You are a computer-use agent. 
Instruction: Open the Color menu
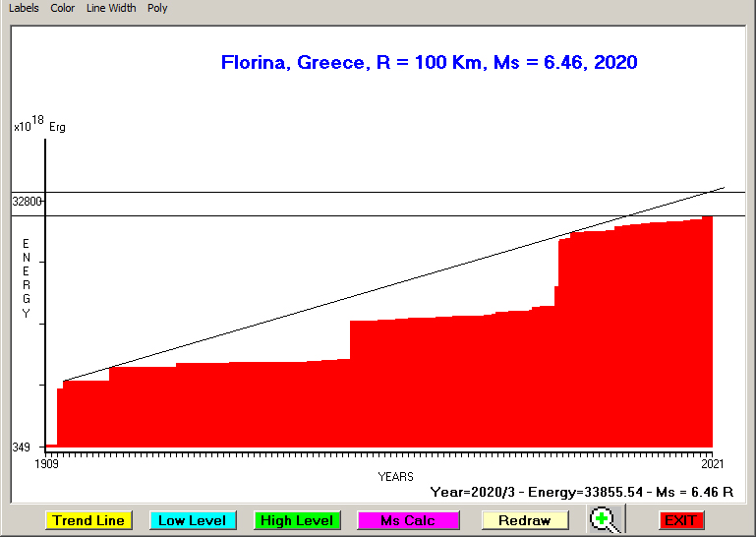pyautogui.click(x=63, y=8)
